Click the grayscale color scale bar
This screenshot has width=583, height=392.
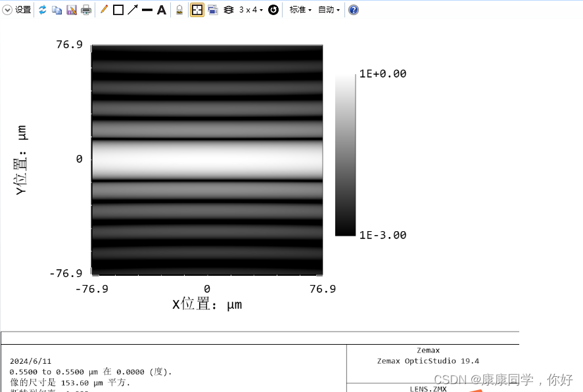(346, 155)
